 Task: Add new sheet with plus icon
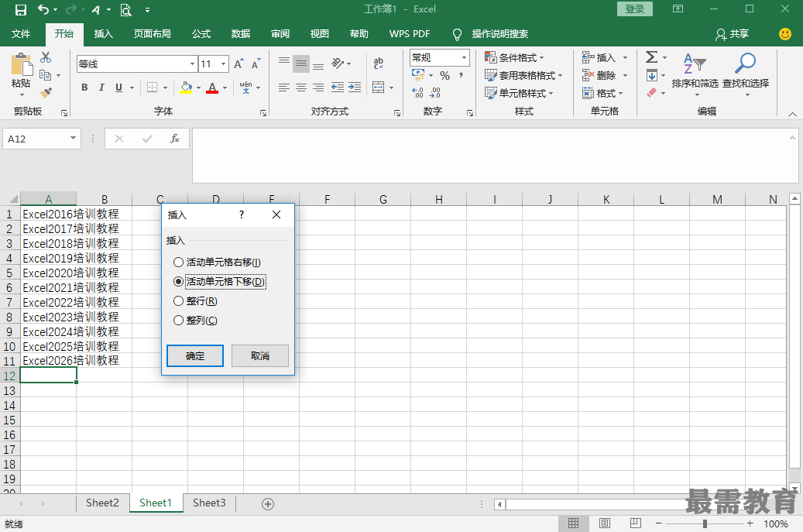pos(268,504)
